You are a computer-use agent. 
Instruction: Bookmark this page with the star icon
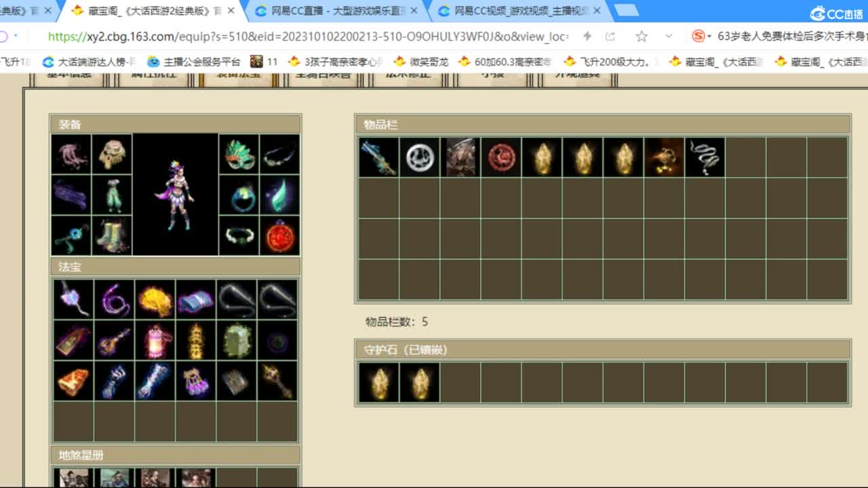pos(642,36)
